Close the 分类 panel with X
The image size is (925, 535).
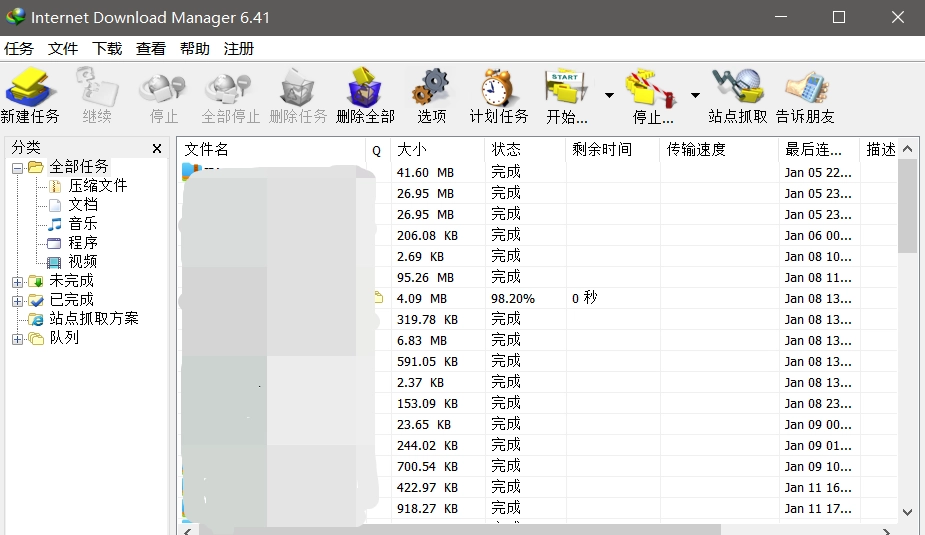pos(157,149)
